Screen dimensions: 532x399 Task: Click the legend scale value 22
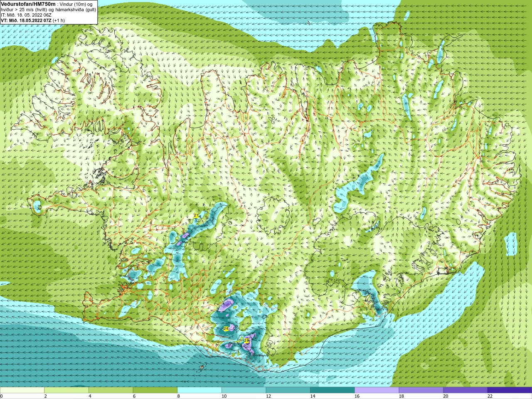490,396
